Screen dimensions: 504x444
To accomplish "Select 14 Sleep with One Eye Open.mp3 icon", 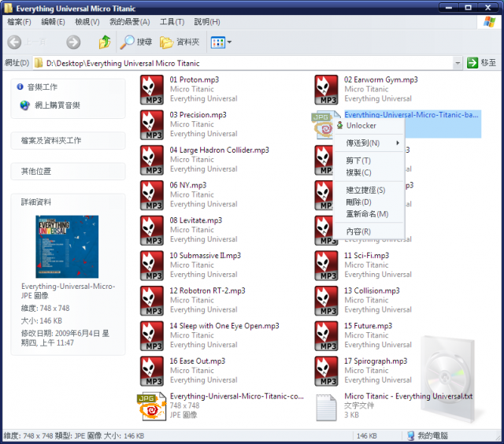I will 152,335.
